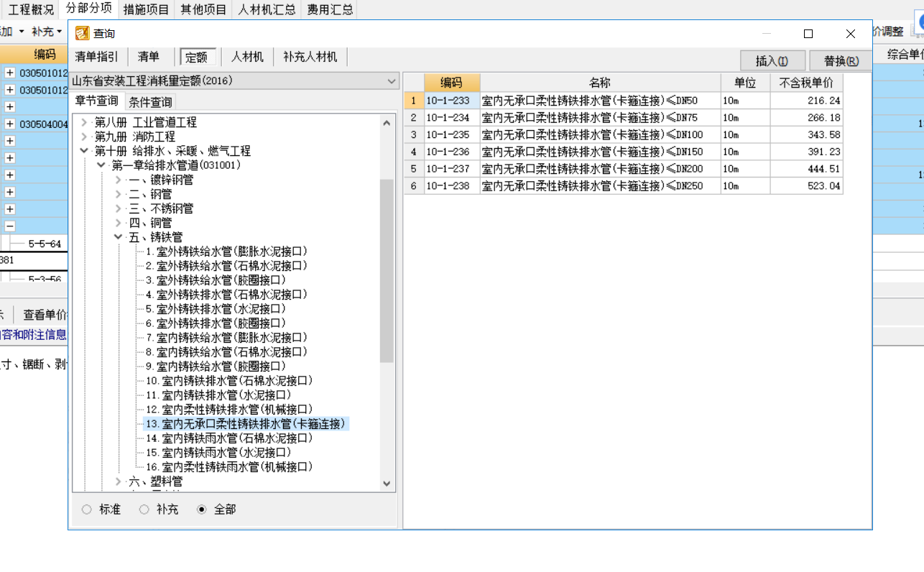This screenshot has width=924, height=572.
Task: Expand 二、钢管 node
Action: (118, 194)
